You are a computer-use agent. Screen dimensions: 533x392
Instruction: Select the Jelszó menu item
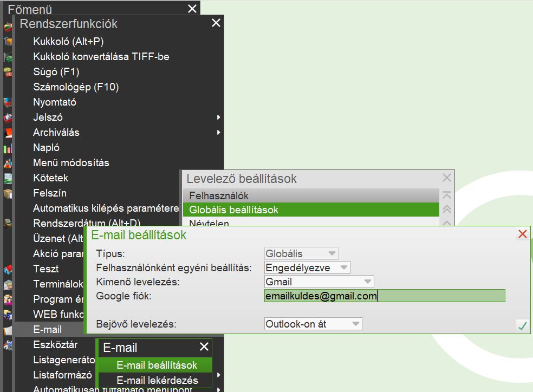[48, 117]
